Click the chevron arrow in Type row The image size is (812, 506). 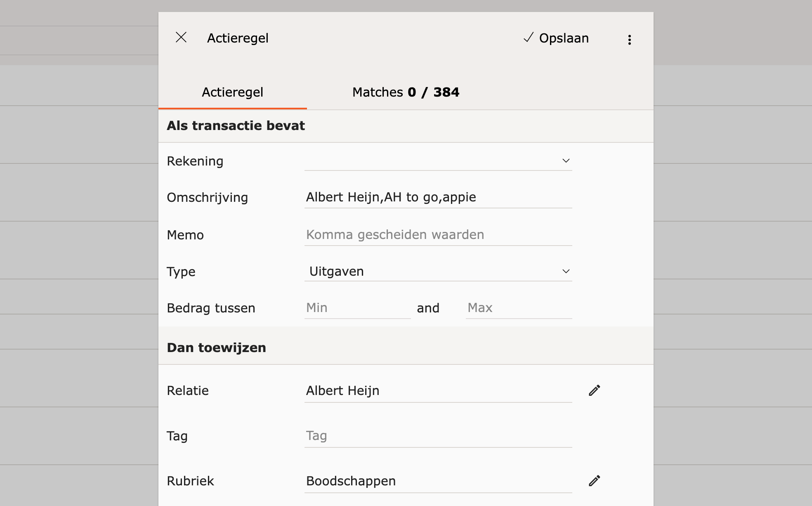click(x=566, y=272)
